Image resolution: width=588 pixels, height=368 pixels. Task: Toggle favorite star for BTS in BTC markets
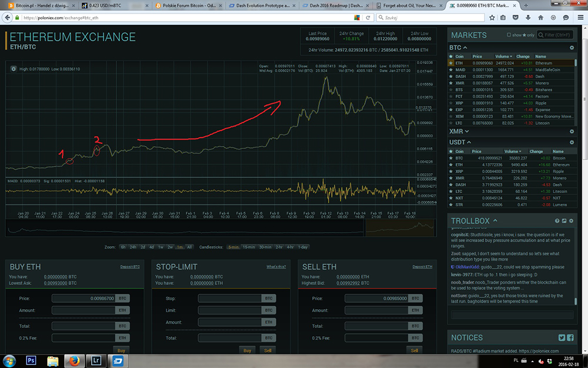coord(451,89)
